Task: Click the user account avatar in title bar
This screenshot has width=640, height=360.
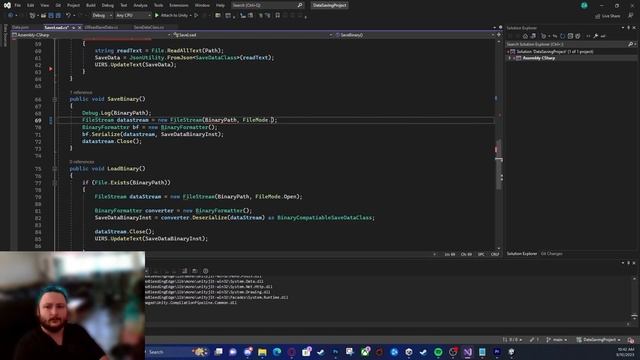Action: (x=584, y=5)
